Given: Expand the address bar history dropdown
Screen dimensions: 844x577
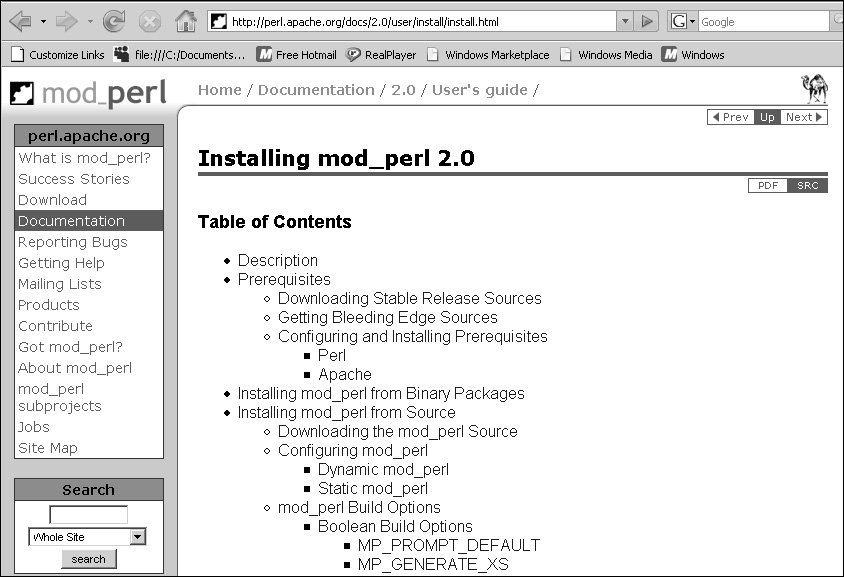Looking at the screenshot, I should click(x=624, y=22).
